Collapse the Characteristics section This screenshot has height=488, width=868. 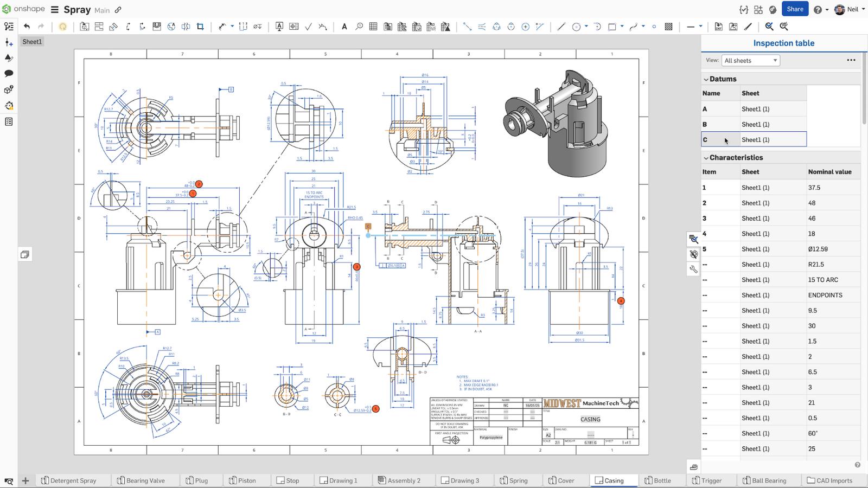pyautogui.click(x=705, y=157)
